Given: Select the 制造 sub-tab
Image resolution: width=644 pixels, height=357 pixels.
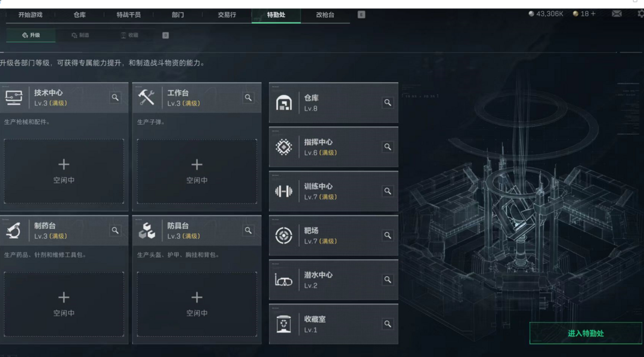Looking at the screenshot, I should (x=80, y=35).
